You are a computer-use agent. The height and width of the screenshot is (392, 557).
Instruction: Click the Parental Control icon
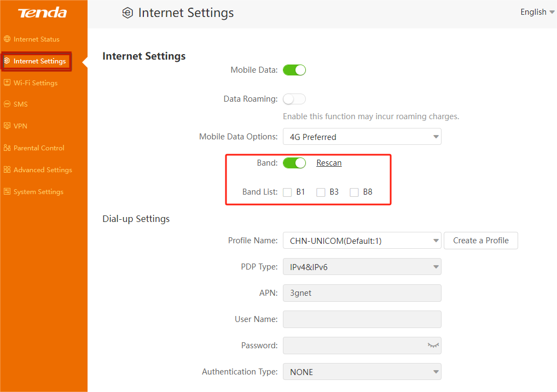pos(7,148)
